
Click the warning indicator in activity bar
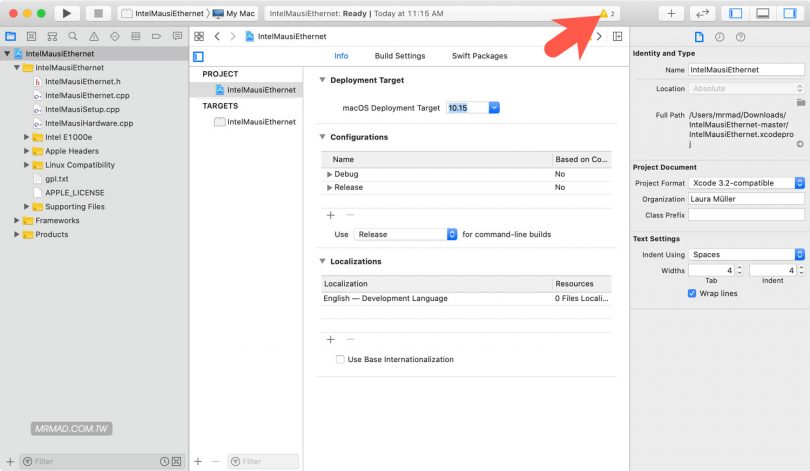(x=606, y=13)
